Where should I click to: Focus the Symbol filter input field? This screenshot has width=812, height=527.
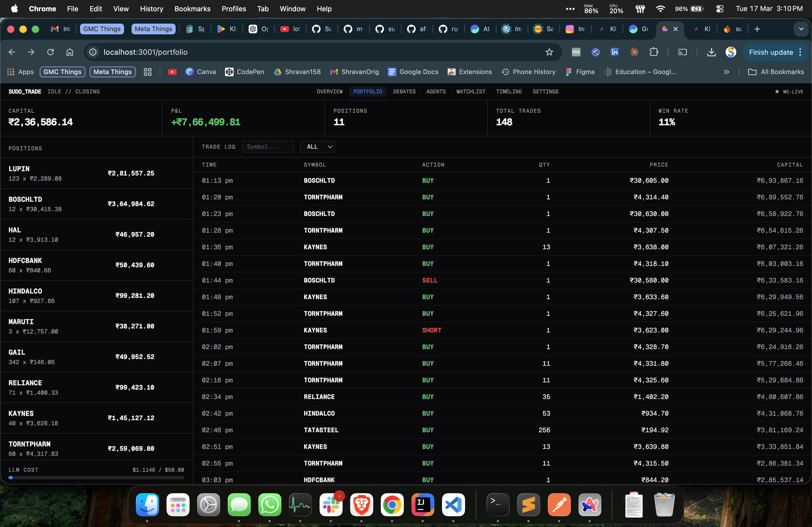[268, 147]
